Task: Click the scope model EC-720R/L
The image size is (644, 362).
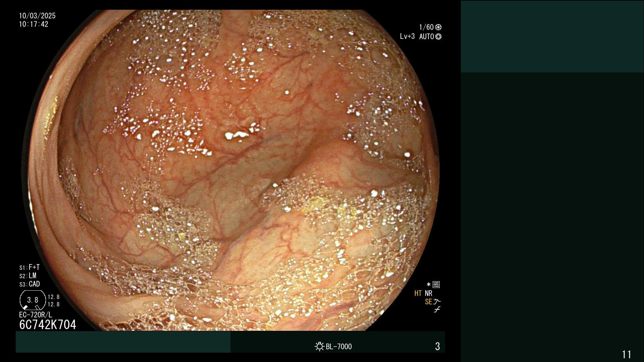Action: pos(36,315)
